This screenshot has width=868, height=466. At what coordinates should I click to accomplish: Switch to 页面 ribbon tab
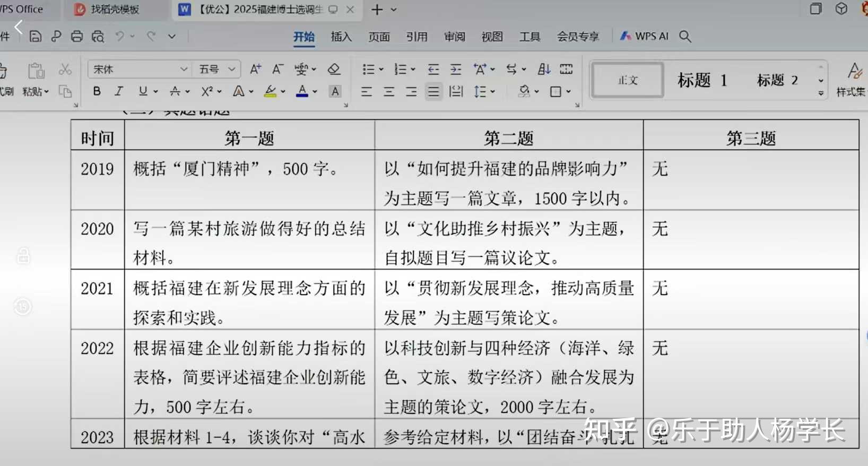379,36
